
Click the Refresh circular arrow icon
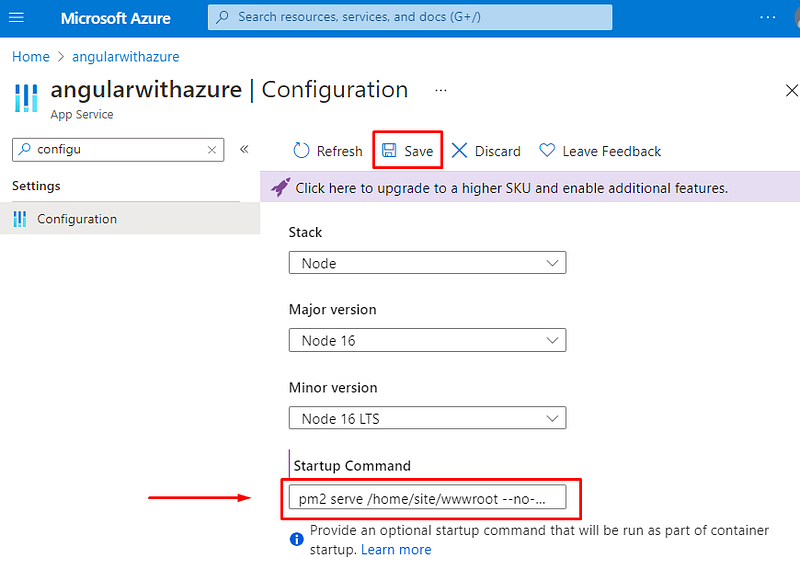tap(301, 150)
